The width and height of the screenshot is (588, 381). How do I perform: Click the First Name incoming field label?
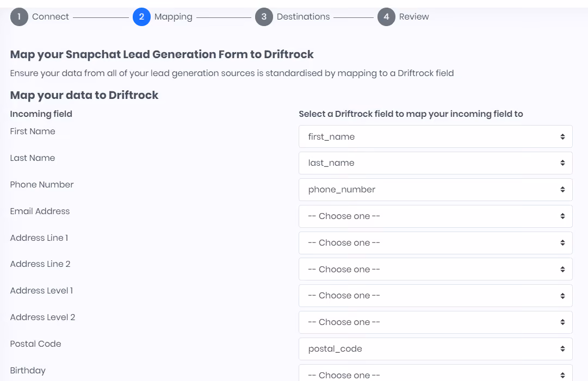33,132
